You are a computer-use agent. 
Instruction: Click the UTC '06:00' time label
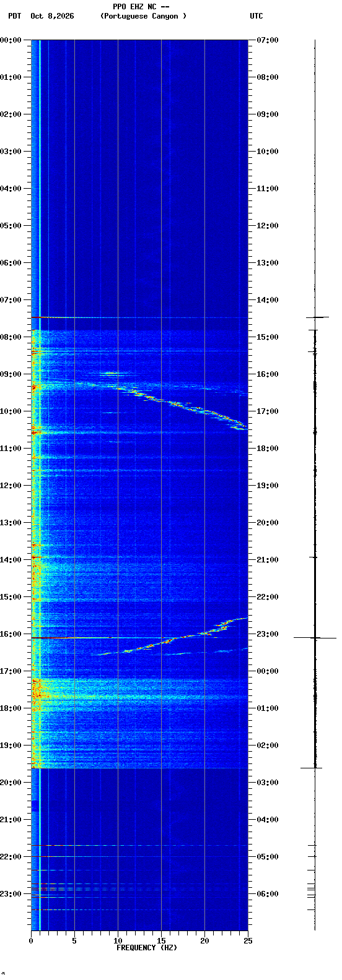[268, 894]
